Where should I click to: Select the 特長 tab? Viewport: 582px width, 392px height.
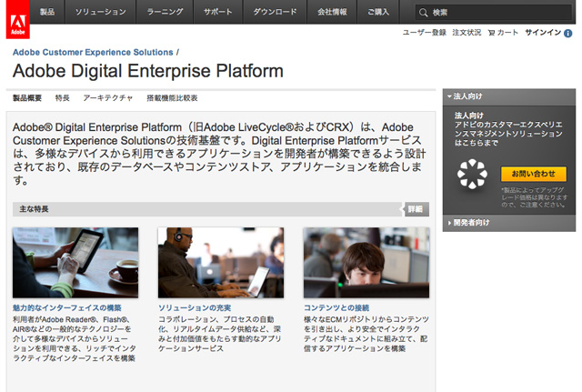pos(63,98)
